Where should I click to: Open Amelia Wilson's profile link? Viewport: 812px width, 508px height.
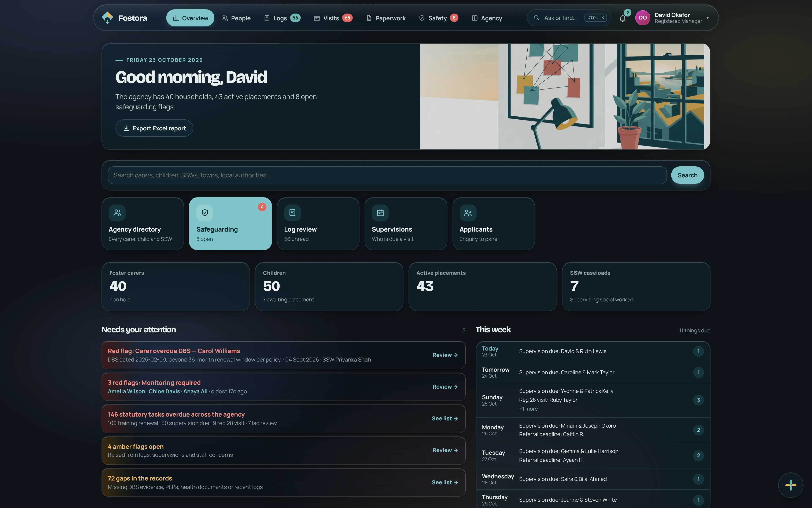[126, 391]
